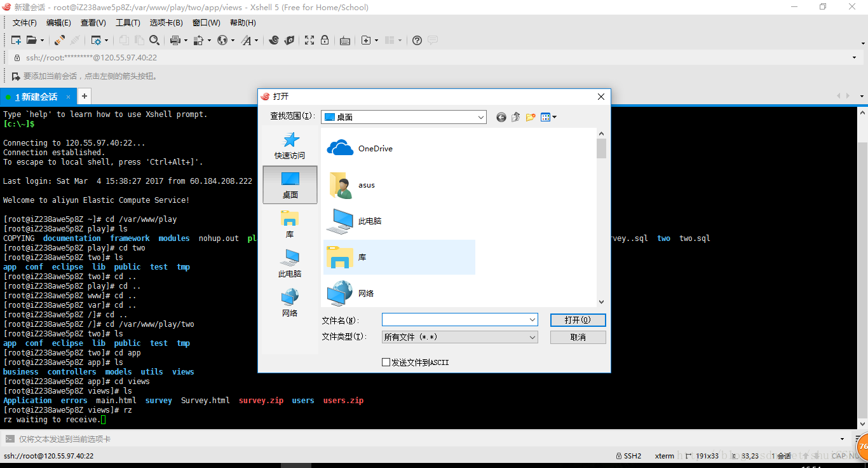The image size is (868, 468).
Task: Click the 取消 cancel button
Action: (578, 338)
